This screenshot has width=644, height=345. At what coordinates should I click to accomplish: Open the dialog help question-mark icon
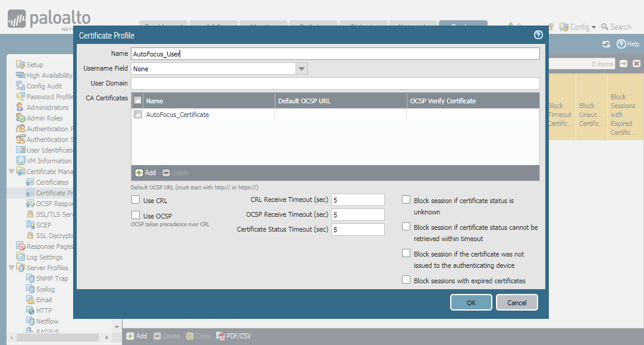(538, 35)
